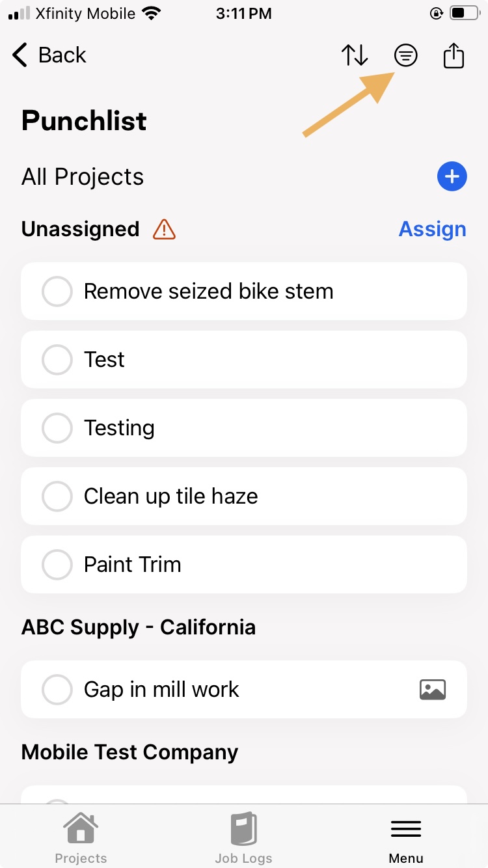
Task: Open the share export icon
Action: [x=454, y=55]
